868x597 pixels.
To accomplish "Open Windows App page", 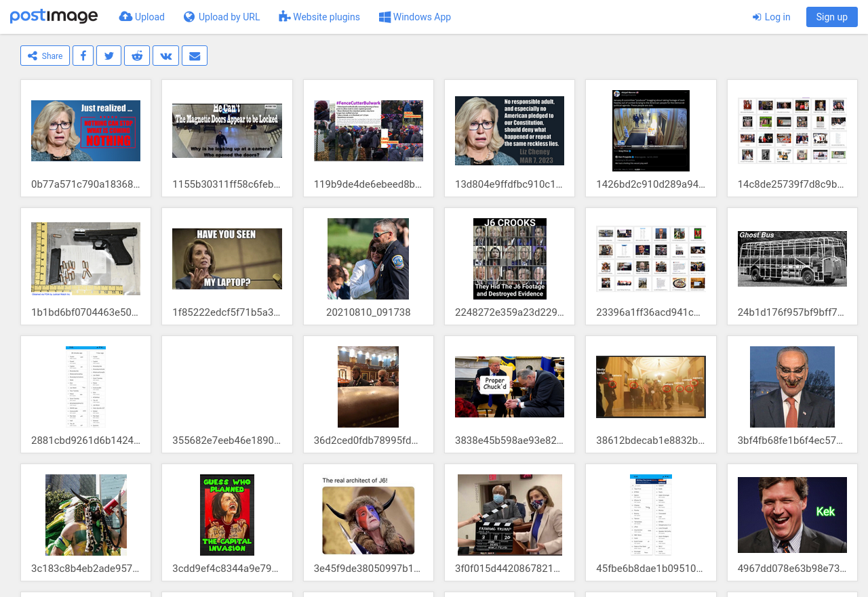I will (x=415, y=17).
